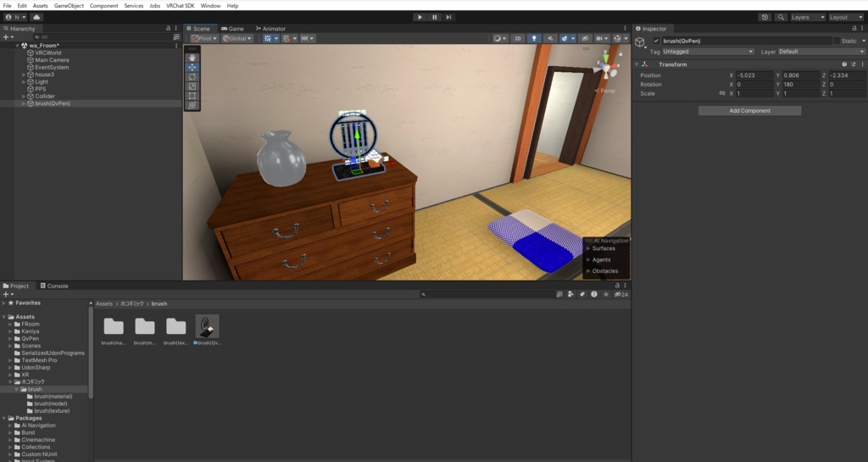
Task: Open the Layout dropdown
Action: pyautogui.click(x=845, y=17)
